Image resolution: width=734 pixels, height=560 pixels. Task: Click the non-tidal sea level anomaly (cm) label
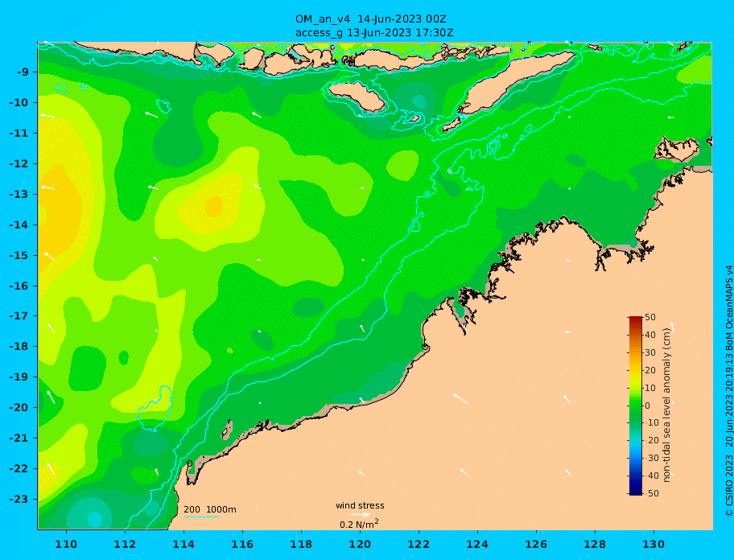667,406
